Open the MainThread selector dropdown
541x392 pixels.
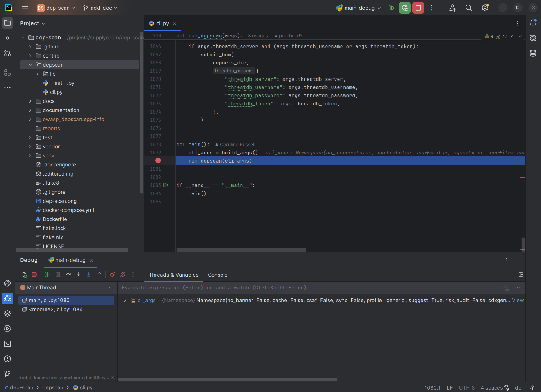click(111, 288)
